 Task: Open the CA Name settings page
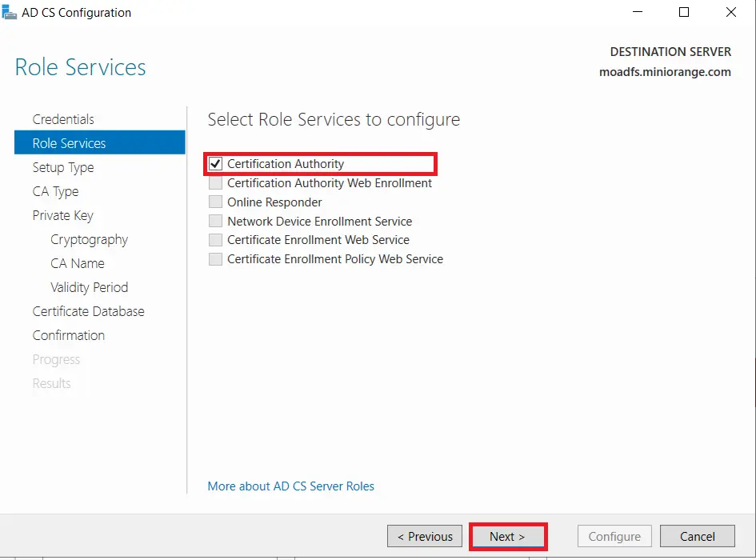point(78,263)
